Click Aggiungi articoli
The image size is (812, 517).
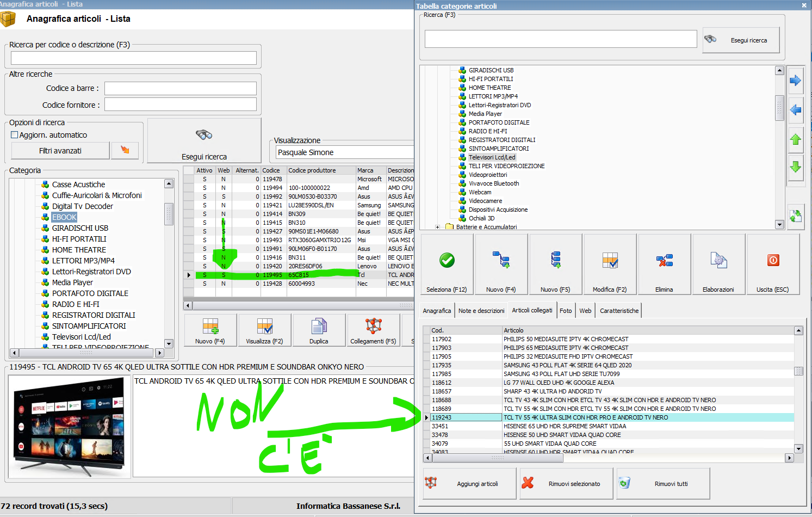pos(469,483)
